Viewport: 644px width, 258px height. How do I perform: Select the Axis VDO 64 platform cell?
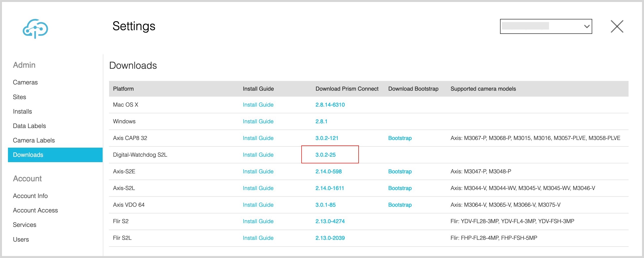[129, 205]
